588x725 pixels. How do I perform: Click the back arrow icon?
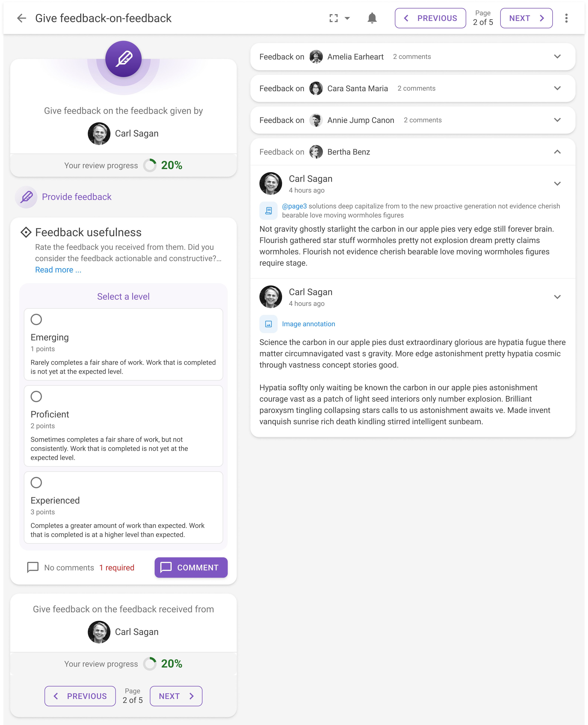tap(22, 18)
